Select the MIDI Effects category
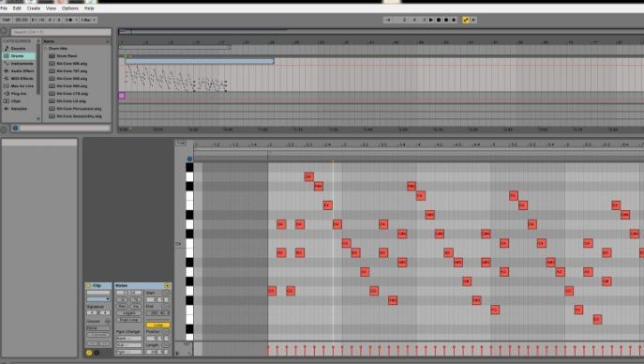644x364 pixels. point(19,79)
